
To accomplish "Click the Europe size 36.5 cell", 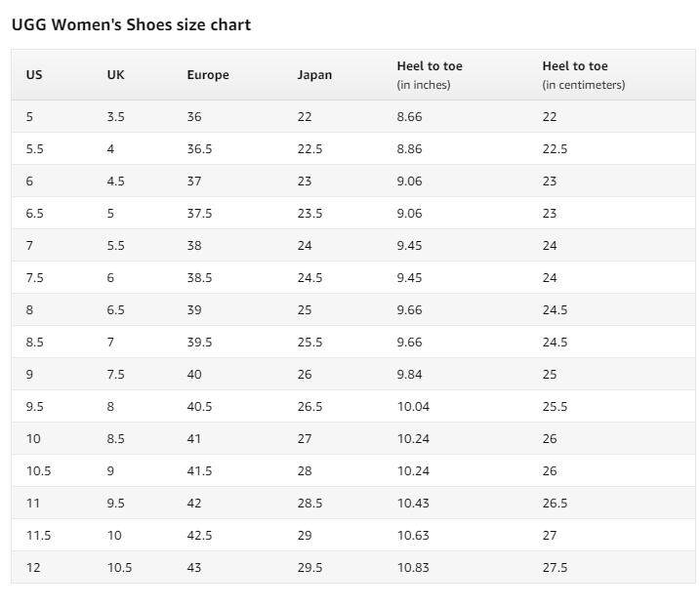I will [199, 149].
